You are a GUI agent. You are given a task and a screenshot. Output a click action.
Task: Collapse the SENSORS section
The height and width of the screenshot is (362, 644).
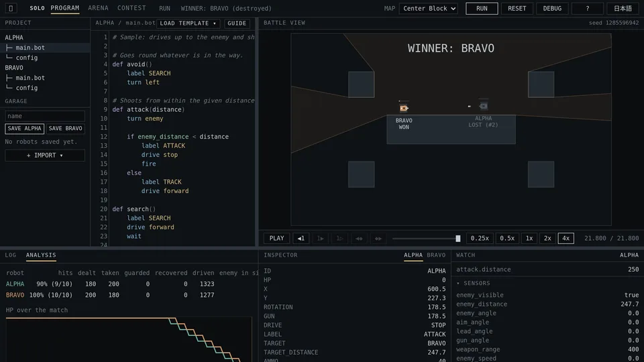pos(474,283)
